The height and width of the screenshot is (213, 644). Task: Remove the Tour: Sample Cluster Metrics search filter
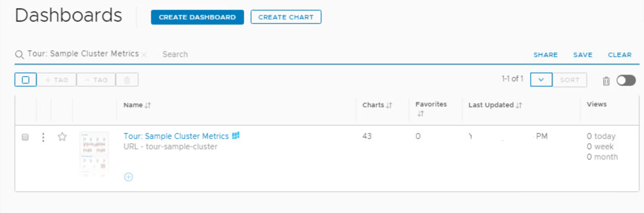144,55
